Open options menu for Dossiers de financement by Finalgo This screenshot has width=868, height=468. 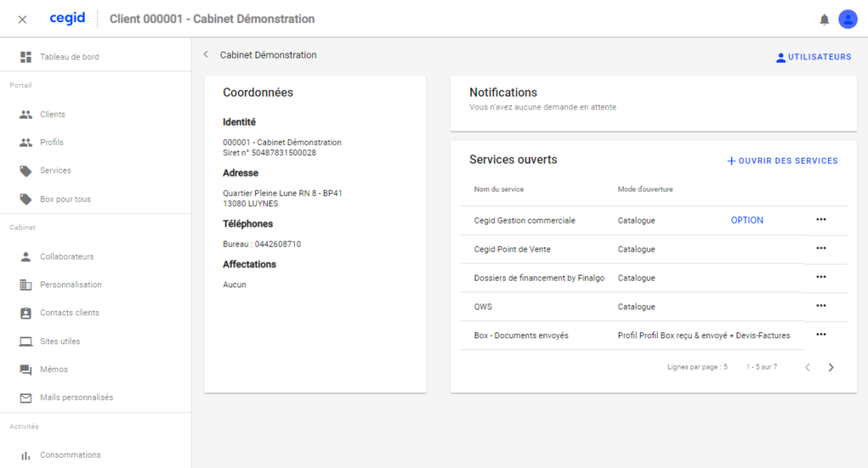point(821,277)
